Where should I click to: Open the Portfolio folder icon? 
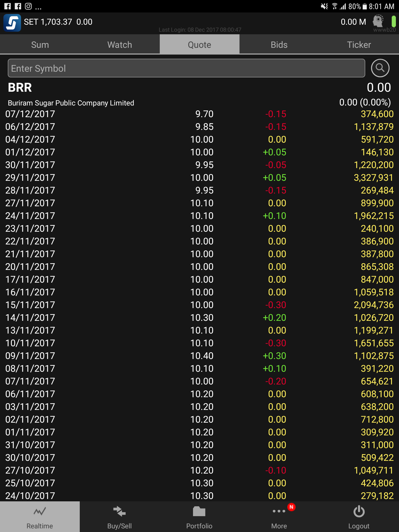pyautogui.click(x=199, y=511)
